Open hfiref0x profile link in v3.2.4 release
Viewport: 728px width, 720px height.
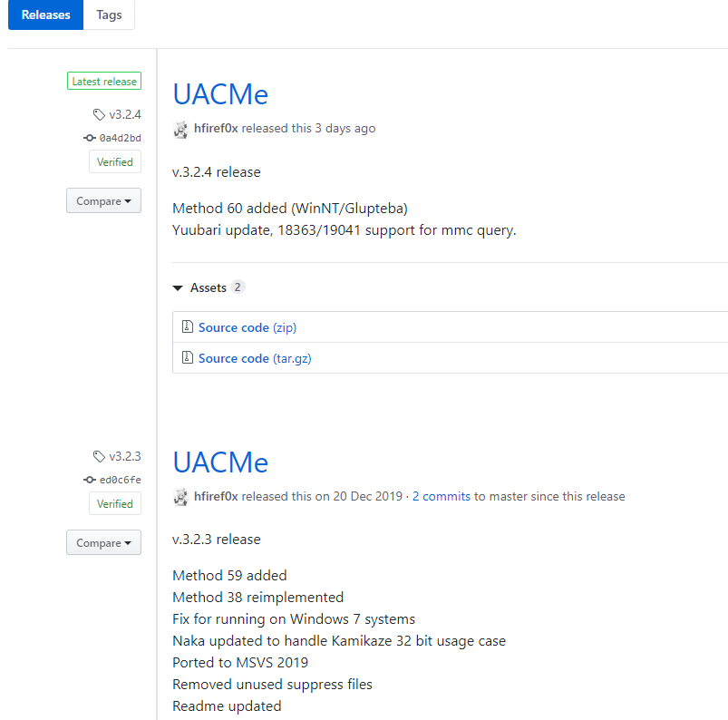pos(216,128)
